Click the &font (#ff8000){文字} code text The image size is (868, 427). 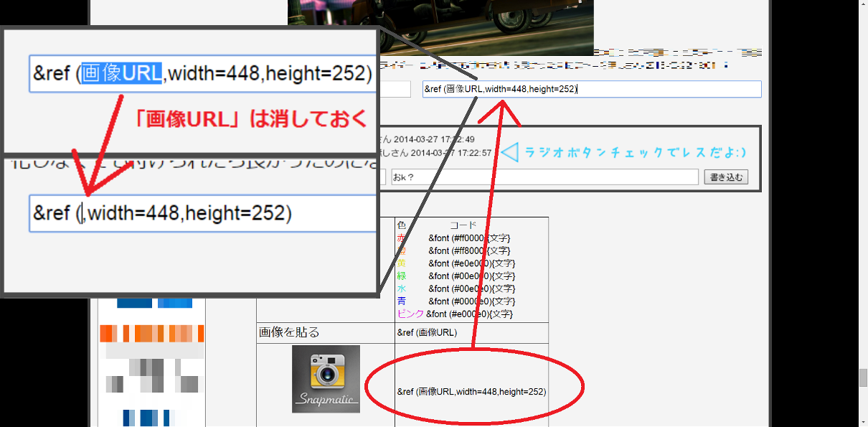pos(469,250)
